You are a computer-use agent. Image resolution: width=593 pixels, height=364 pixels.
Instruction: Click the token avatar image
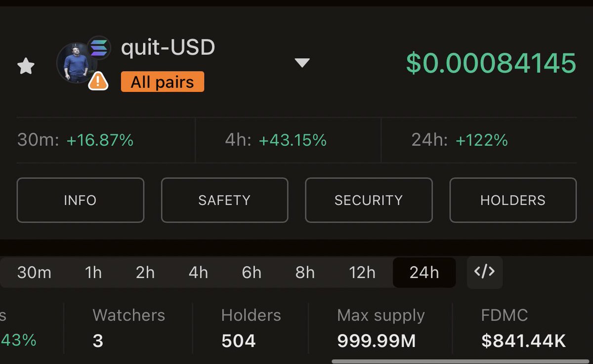[77, 63]
